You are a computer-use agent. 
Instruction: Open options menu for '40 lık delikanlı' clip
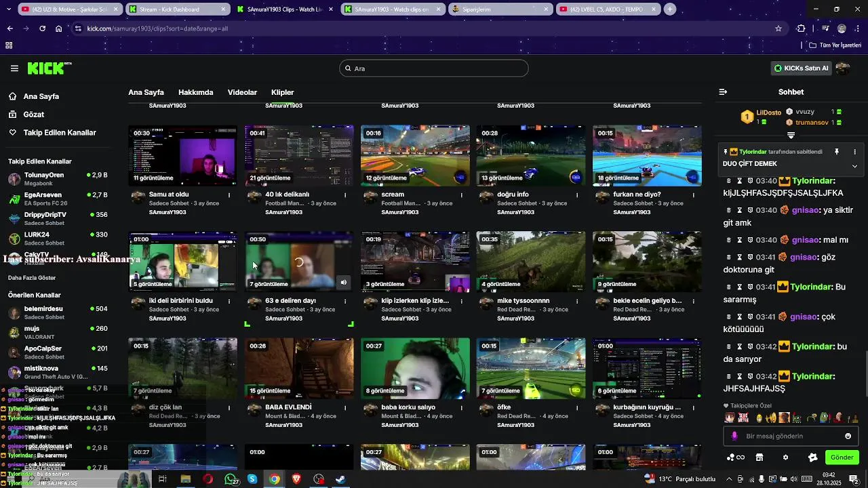[x=345, y=195]
